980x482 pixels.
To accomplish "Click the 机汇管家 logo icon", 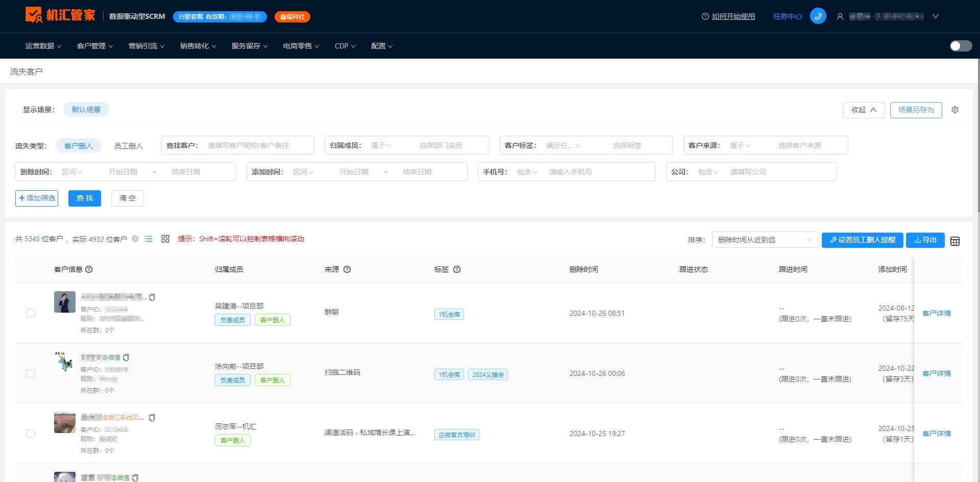I will click(x=34, y=15).
